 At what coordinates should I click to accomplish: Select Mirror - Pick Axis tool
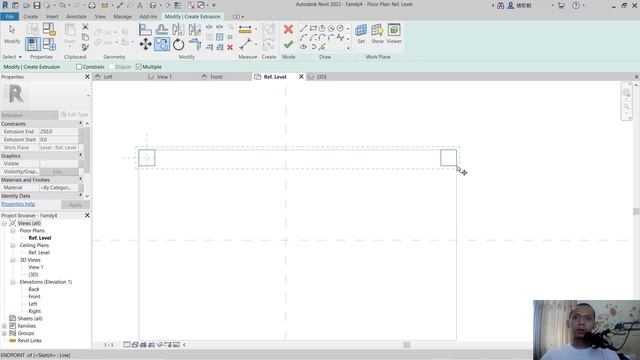[x=178, y=29]
